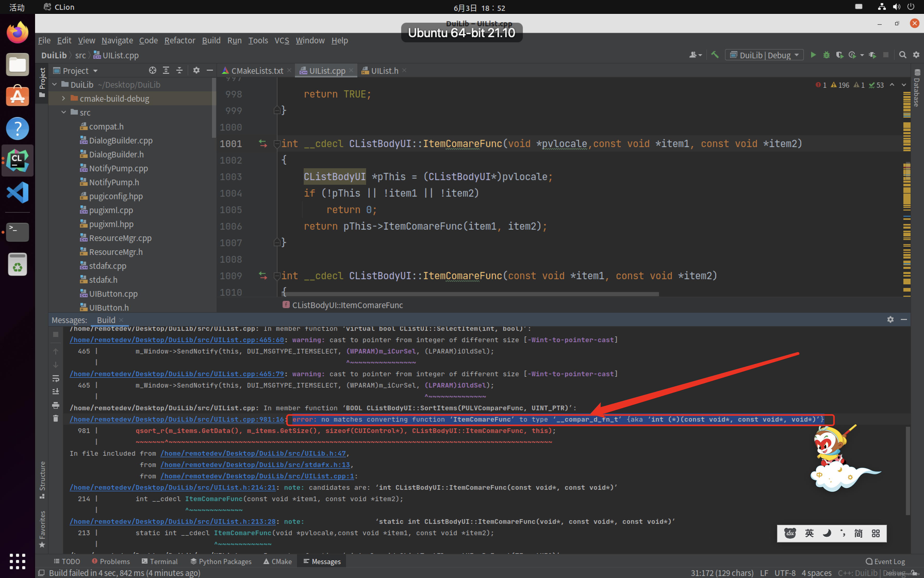Fold function at line 1009
Screen dimensions: 924x578
(277, 276)
